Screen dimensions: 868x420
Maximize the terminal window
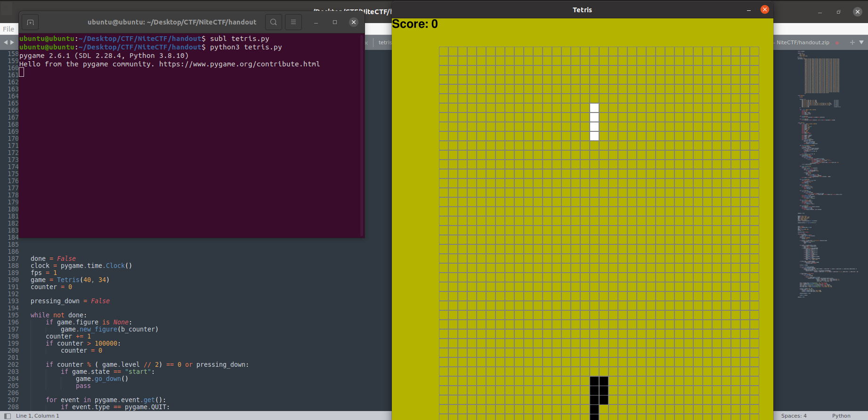[335, 22]
